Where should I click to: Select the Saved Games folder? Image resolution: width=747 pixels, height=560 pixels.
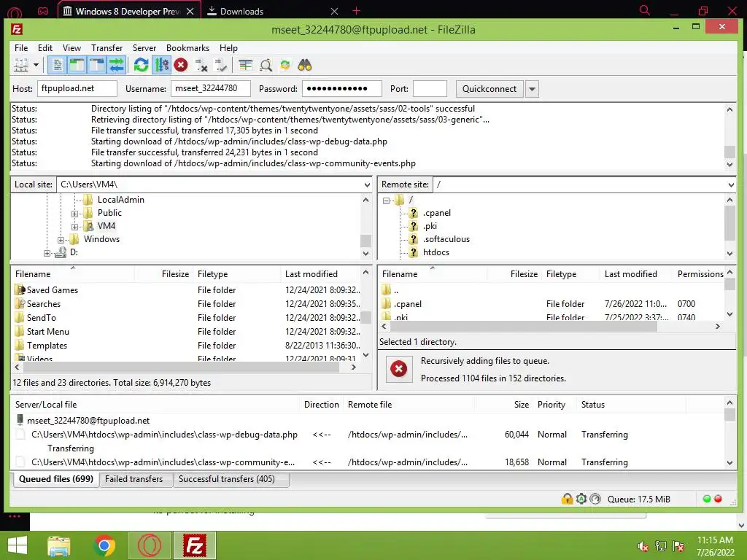(x=53, y=290)
